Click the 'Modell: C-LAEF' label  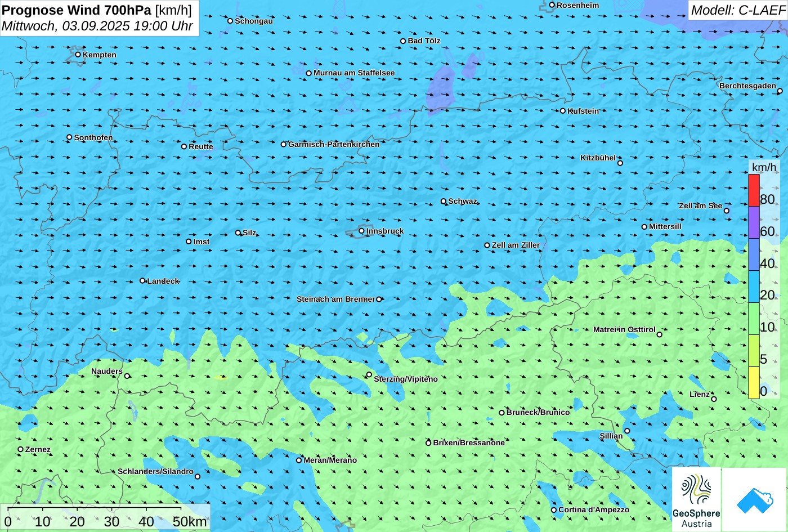pyautogui.click(x=737, y=10)
